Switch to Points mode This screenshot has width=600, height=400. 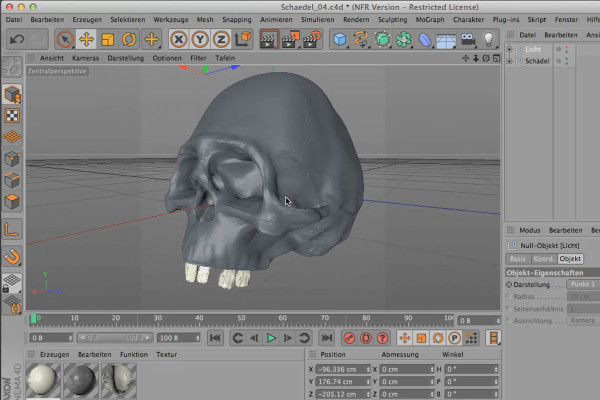12,158
